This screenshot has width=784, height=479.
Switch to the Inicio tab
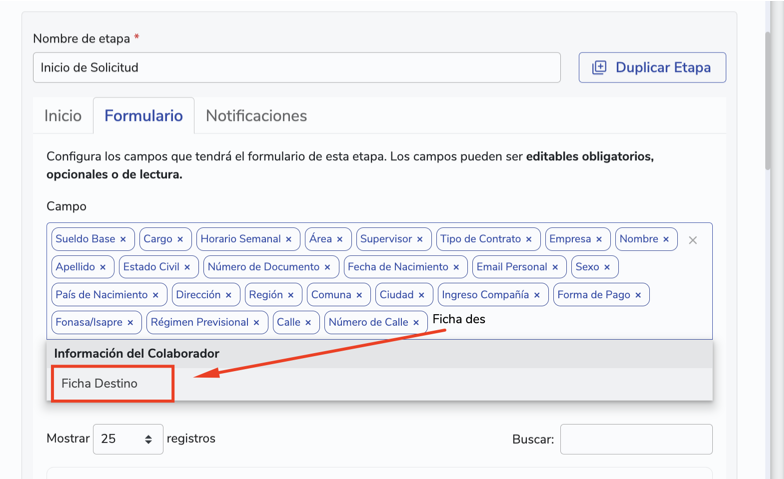click(63, 116)
